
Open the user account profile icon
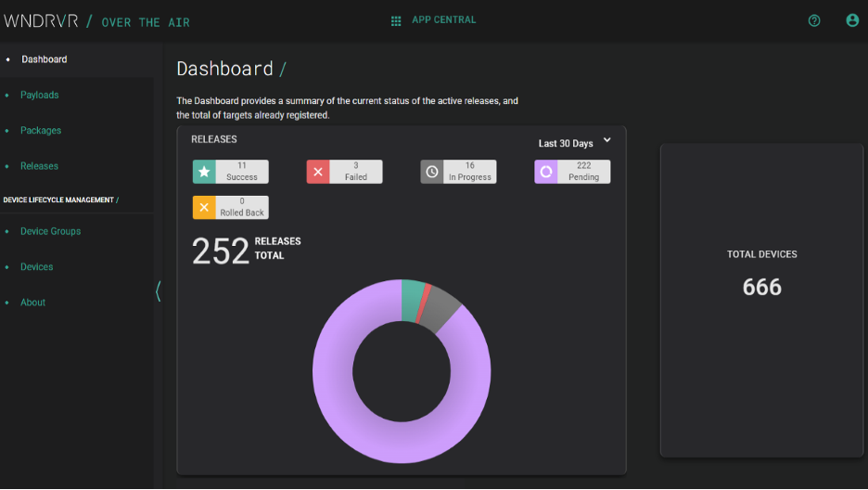[852, 20]
